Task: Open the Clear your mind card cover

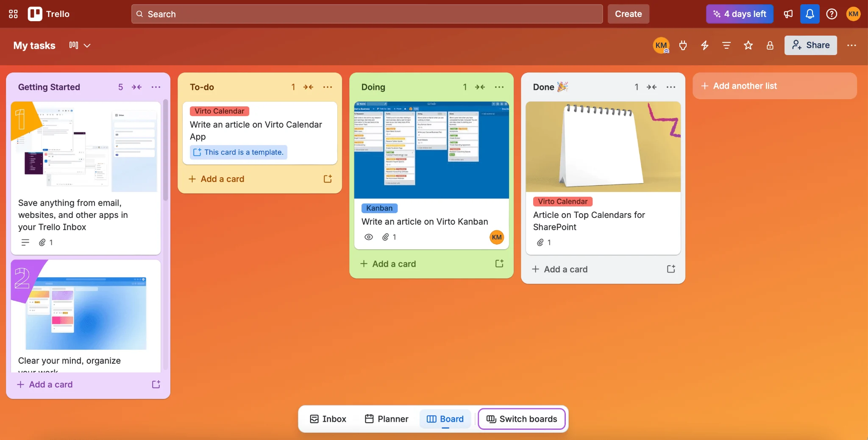Action: (x=86, y=305)
